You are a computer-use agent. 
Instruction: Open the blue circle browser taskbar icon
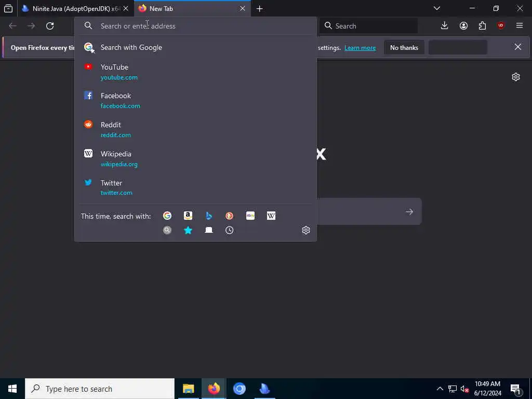coord(239,389)
